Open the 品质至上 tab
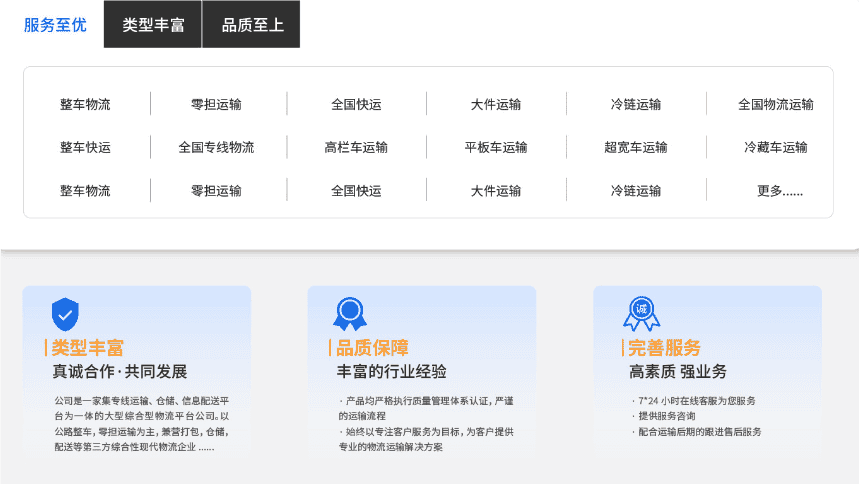Screen dimensions: 859x484 point(252,25)
